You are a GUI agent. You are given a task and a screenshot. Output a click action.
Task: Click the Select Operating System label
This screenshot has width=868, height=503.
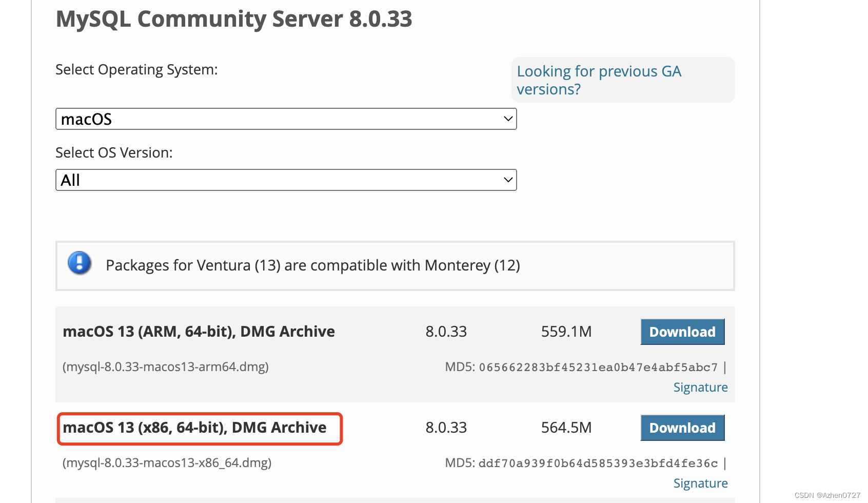click(x=136, y=70)
